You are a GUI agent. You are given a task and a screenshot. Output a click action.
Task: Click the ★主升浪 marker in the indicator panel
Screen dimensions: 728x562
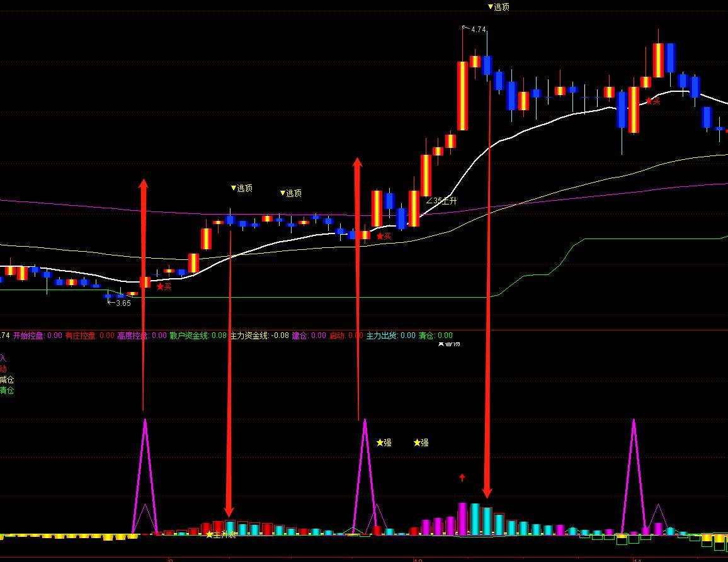pyautogui.click(x=221, y=534)
